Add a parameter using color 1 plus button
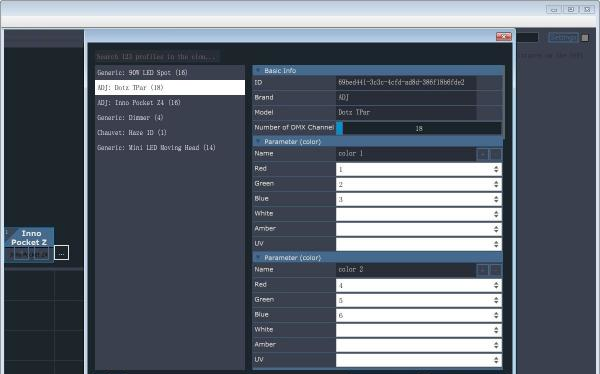 (483, 154)
